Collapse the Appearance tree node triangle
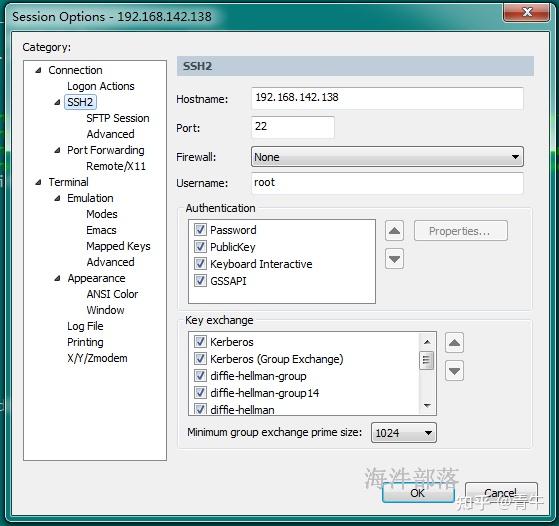This screenshot has width=559, height=526. (57, 278)
